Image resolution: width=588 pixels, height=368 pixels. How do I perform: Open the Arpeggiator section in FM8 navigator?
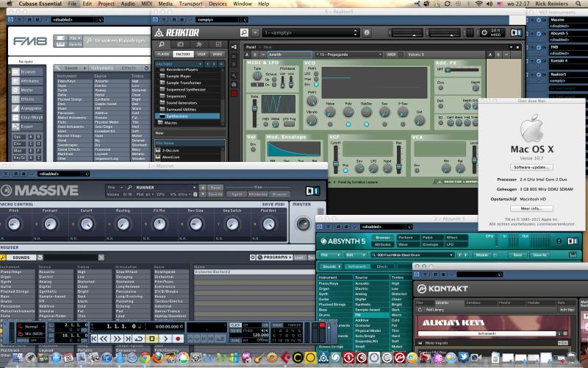28,108
